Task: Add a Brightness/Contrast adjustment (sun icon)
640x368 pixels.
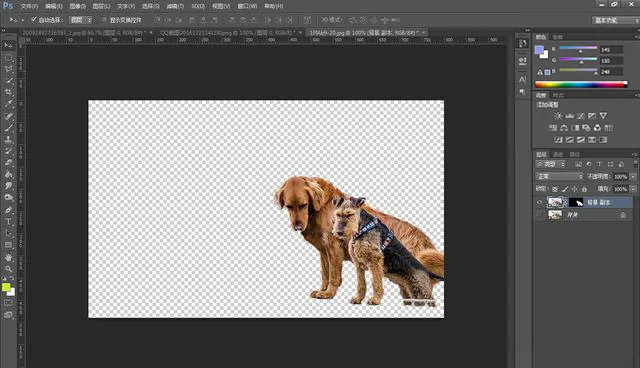Action: (558, 116)
